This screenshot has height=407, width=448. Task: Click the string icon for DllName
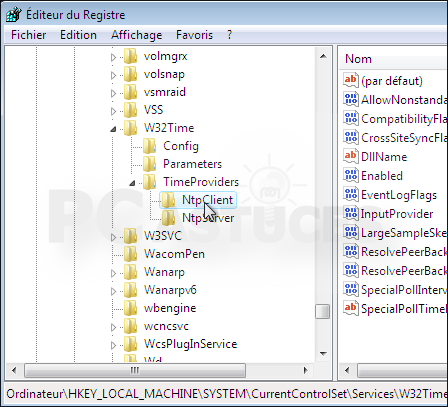(x=351, y=156)
